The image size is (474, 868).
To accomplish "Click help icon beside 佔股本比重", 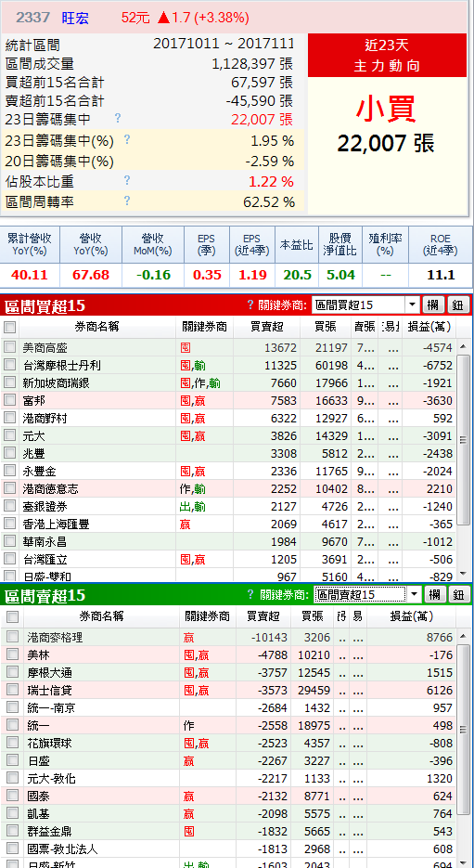I will [x=127, y=180].
